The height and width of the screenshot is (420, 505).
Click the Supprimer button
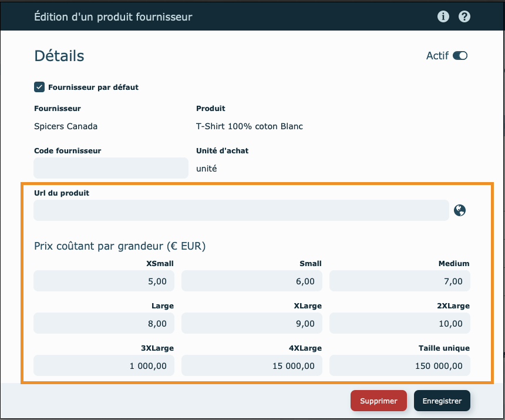coord(378,401)
